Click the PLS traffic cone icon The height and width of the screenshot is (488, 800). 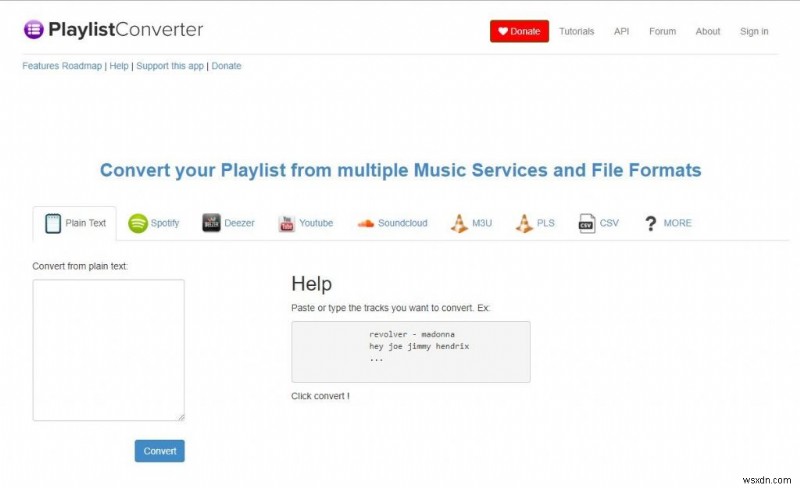coord(524,223)
